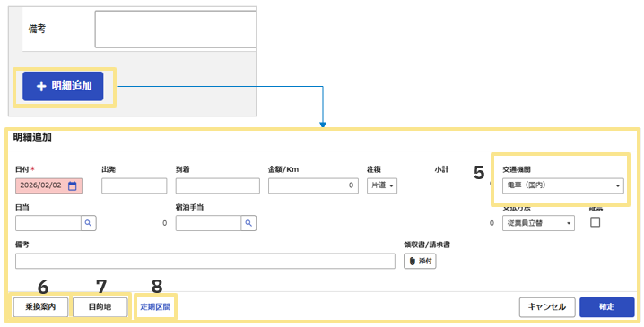Focus the 出発 input field

point(135,185)
